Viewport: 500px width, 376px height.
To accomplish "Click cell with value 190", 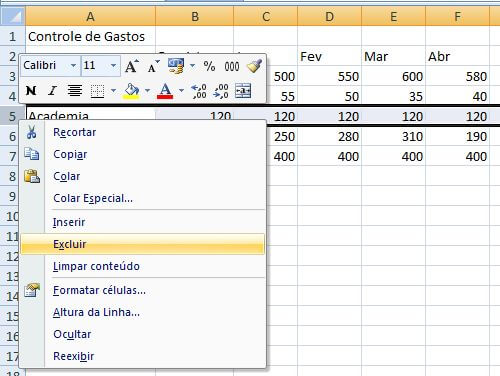I will (457, 136).
